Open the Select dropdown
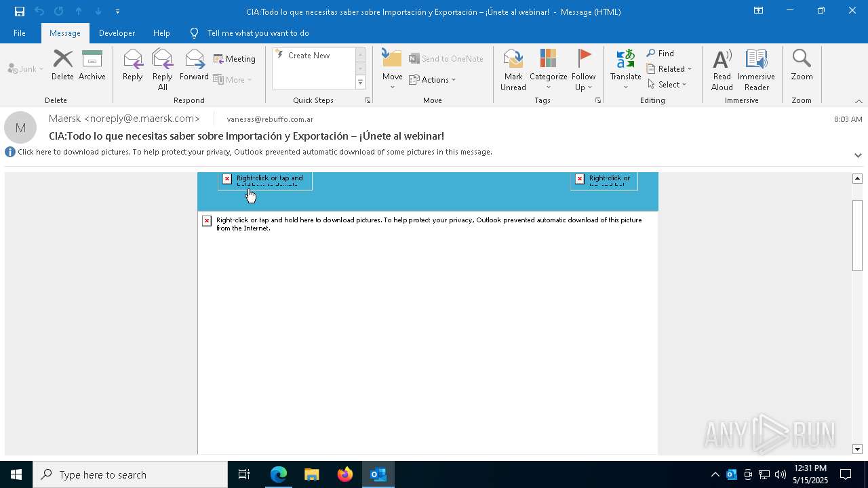 pyautogui.click(x=667, y=85)
